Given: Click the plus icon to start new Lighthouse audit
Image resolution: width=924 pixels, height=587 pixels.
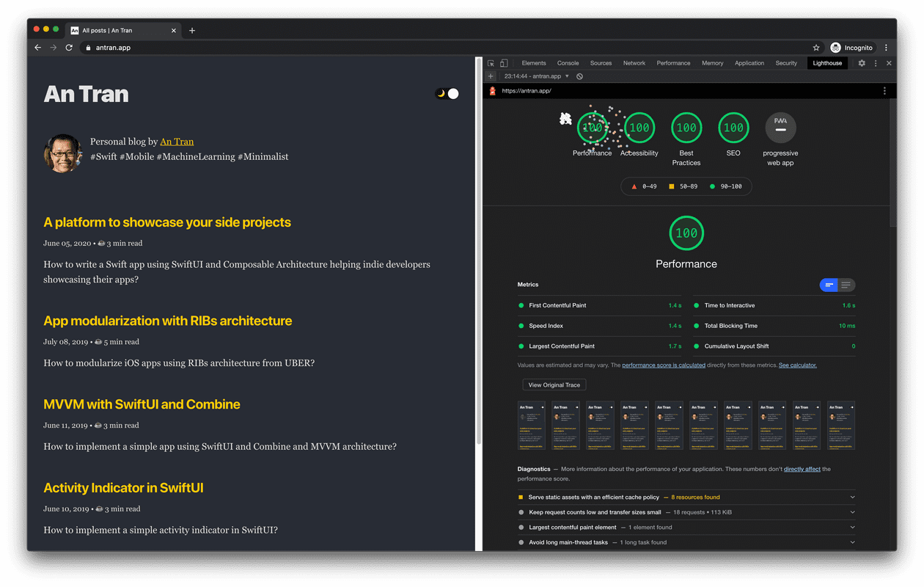Looking at the screenshot, I should pos(490,76).
